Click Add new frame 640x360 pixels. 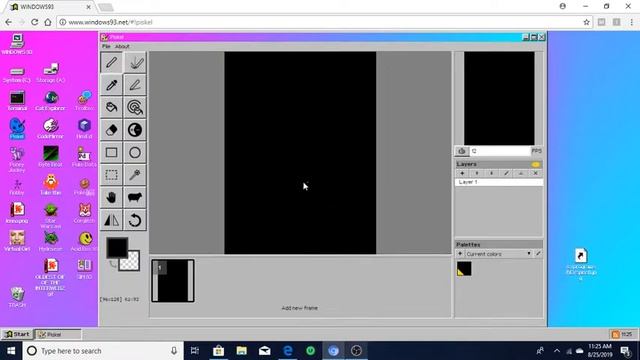click(x=300, y=308)
